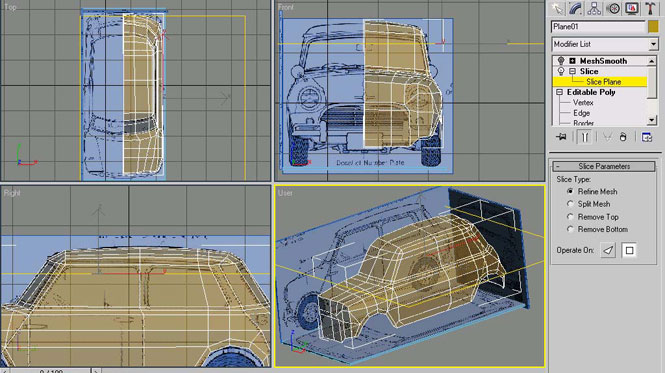Viewport: 665px width, 373px height.
Task: Open the Display panel icon
Action: point(631,8)
